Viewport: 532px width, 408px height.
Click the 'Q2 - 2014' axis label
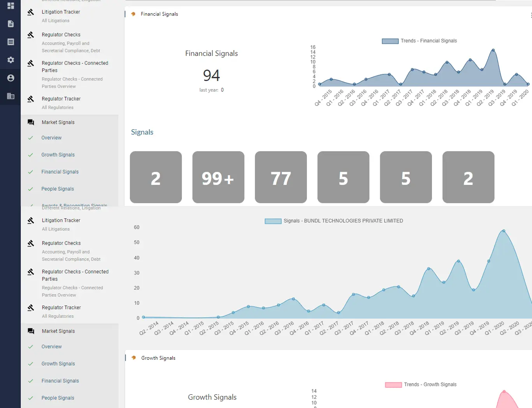[x=149, y=328]
